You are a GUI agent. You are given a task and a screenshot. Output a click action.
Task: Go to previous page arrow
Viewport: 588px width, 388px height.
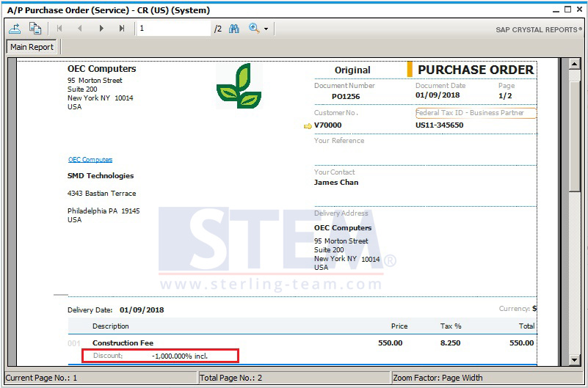tap(79, 29)
